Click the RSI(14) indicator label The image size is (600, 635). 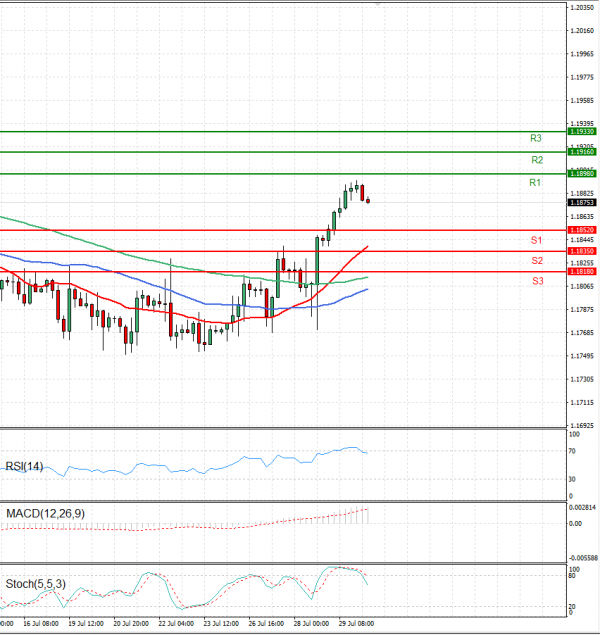tap(24, 467)
